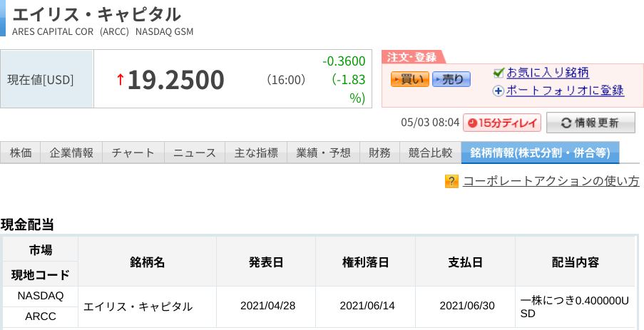
Task: Select the 競合比較 tab
Action: click(x=431, y=153)
